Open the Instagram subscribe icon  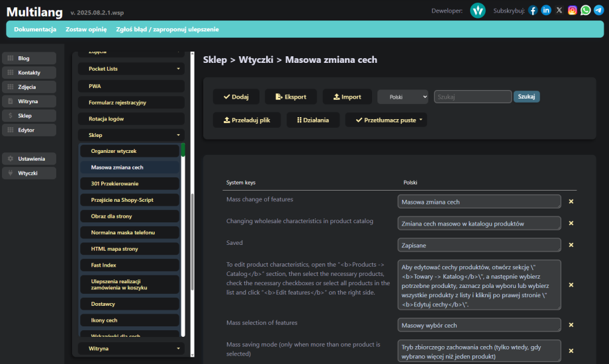pyautogui.click(x=573, y=10)
